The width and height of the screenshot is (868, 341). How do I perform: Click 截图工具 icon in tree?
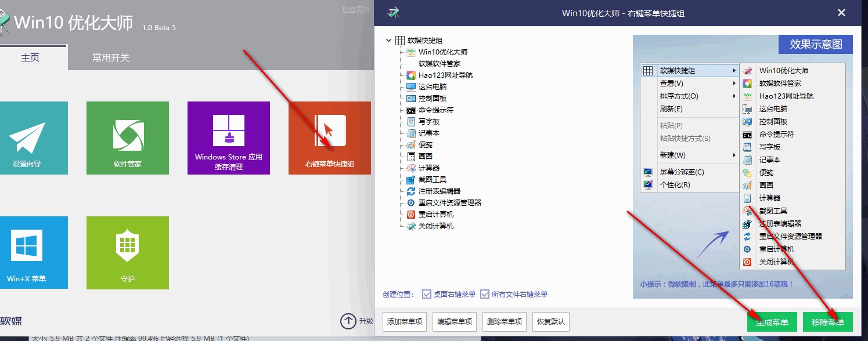coord(411,180)
